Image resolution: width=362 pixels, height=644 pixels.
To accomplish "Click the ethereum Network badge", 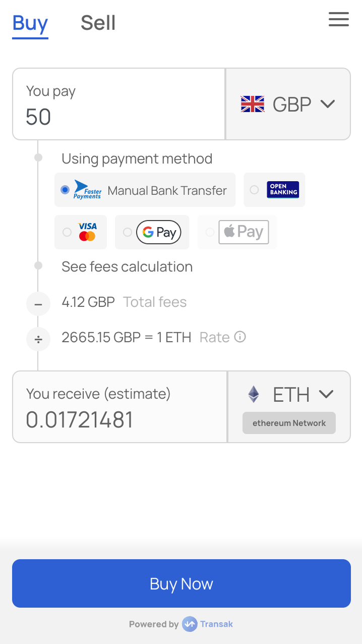I will point(289,423).
